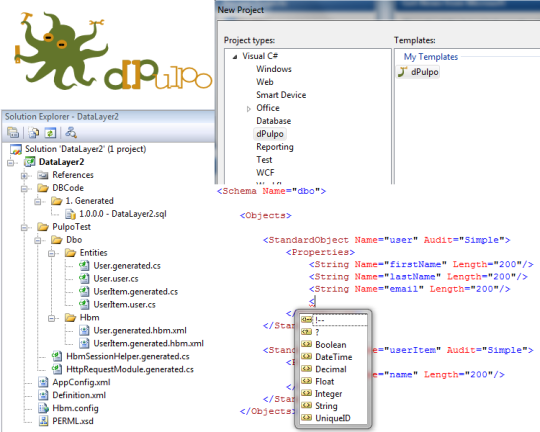Click the Properties toolbar icon in Solution Explorer

[x=13, y=132]
